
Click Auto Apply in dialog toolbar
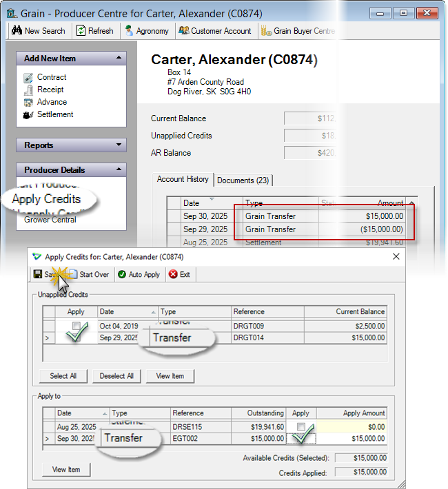139,274
